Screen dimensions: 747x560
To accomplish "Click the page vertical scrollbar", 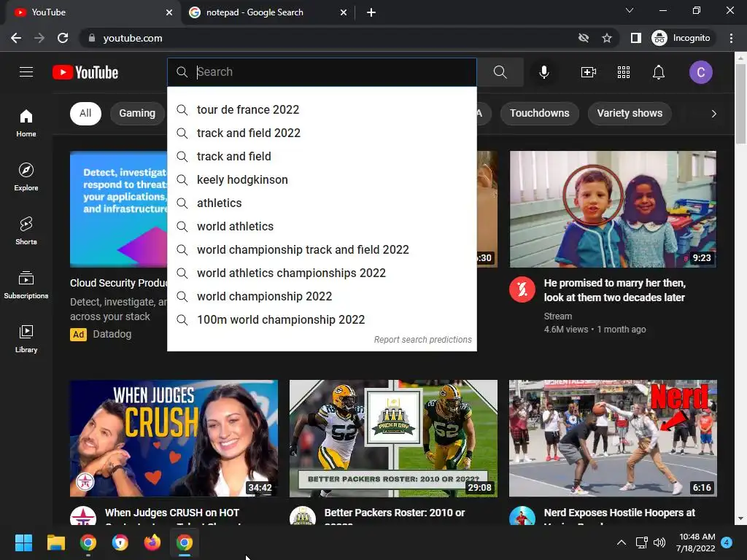I will click(740, 102).
